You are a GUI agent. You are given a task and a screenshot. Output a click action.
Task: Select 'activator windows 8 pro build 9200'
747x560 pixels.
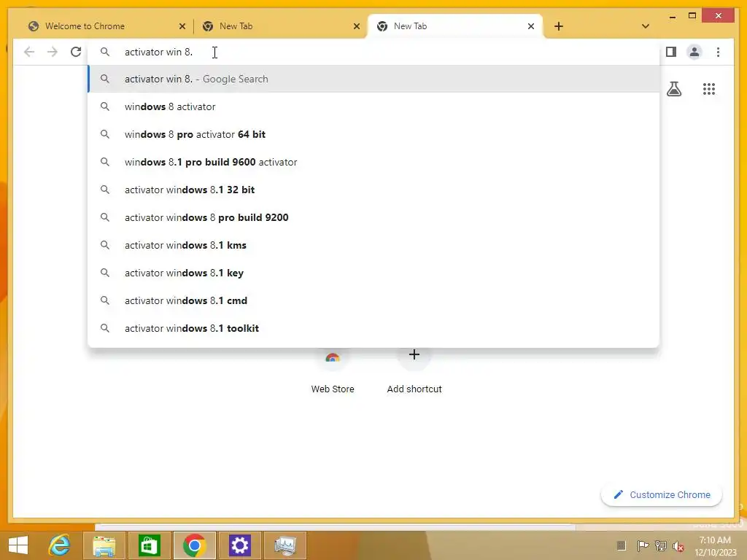(x=373, y=217)
